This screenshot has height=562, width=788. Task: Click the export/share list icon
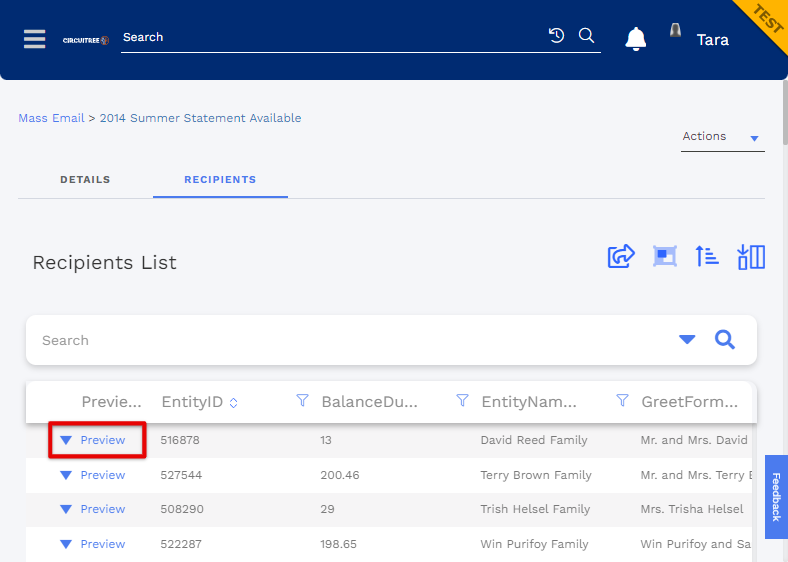(x=621, y=256)
